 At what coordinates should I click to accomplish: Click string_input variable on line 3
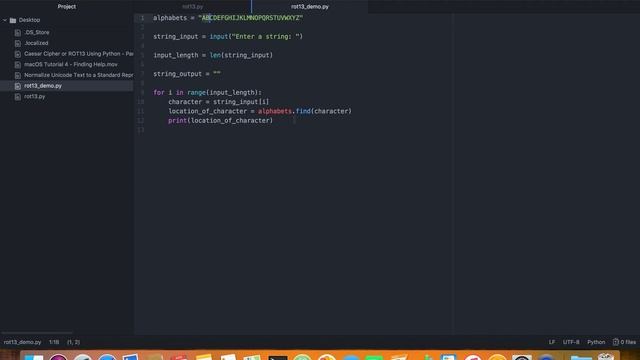pyautogui.click(x=176, y=37)
